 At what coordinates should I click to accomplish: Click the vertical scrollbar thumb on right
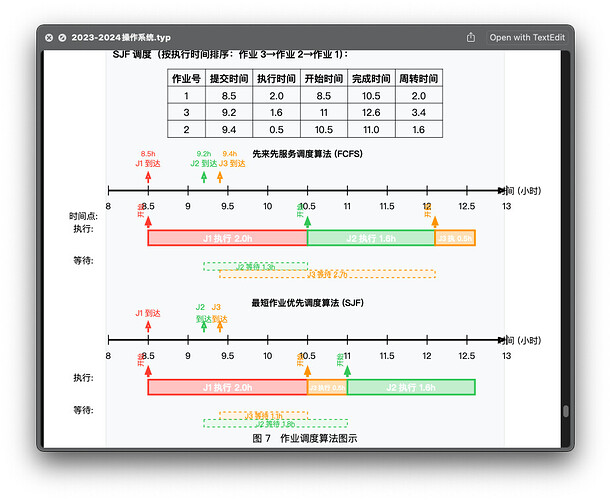pos(565,411)
